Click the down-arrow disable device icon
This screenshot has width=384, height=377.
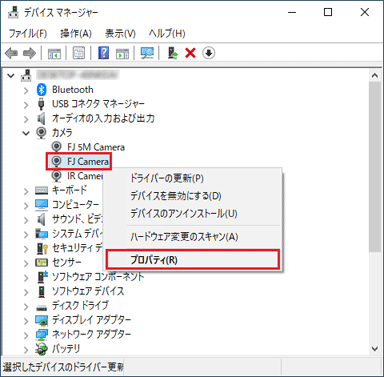tap(209, 53)
